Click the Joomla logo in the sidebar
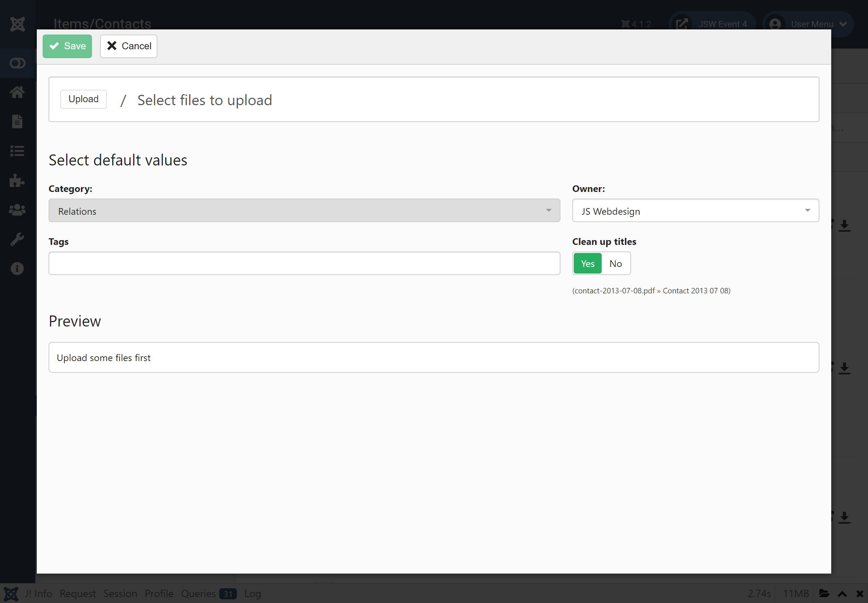The height and width of the screenshot is (603, 868). click(17, 24)
